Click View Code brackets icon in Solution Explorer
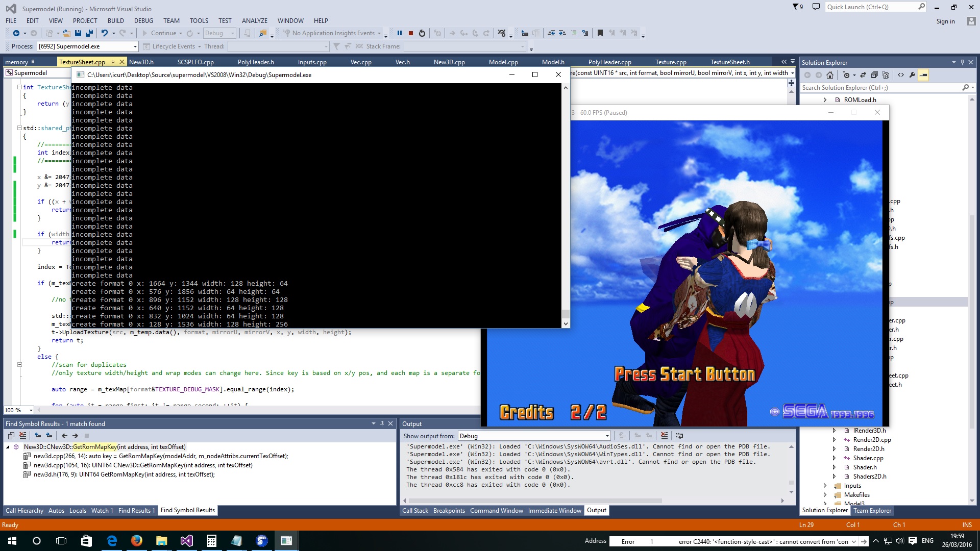Viewport: 980px width, 551px height. (x=901, y=75)
